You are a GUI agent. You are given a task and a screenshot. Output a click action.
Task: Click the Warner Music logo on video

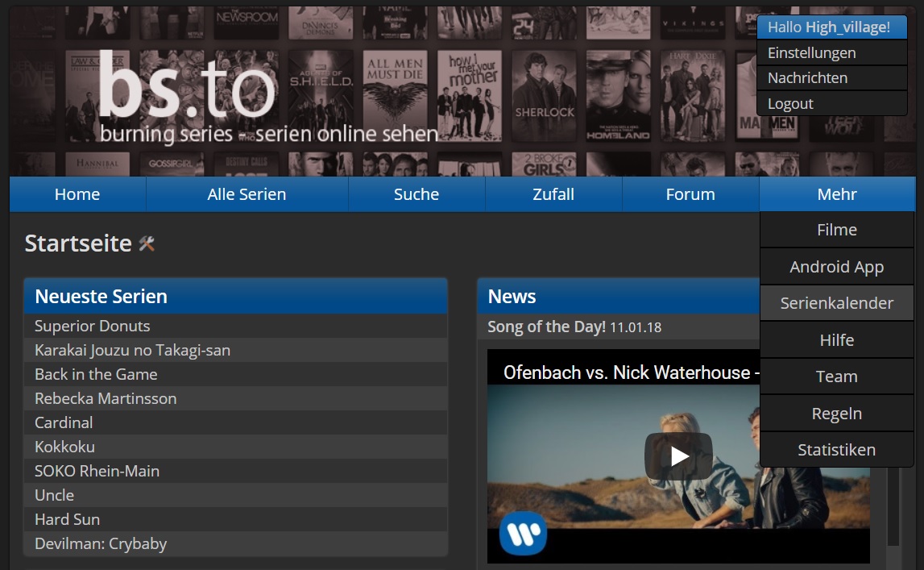coord(523,534)
